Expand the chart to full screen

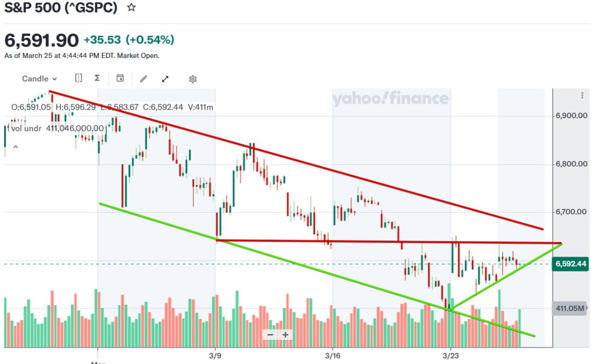[x=165, y=79]
